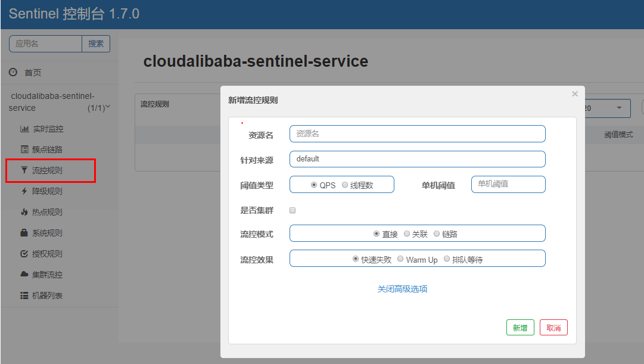Click the chart icon beside 实时监控
644x364 pixels.
coord(24,129)
